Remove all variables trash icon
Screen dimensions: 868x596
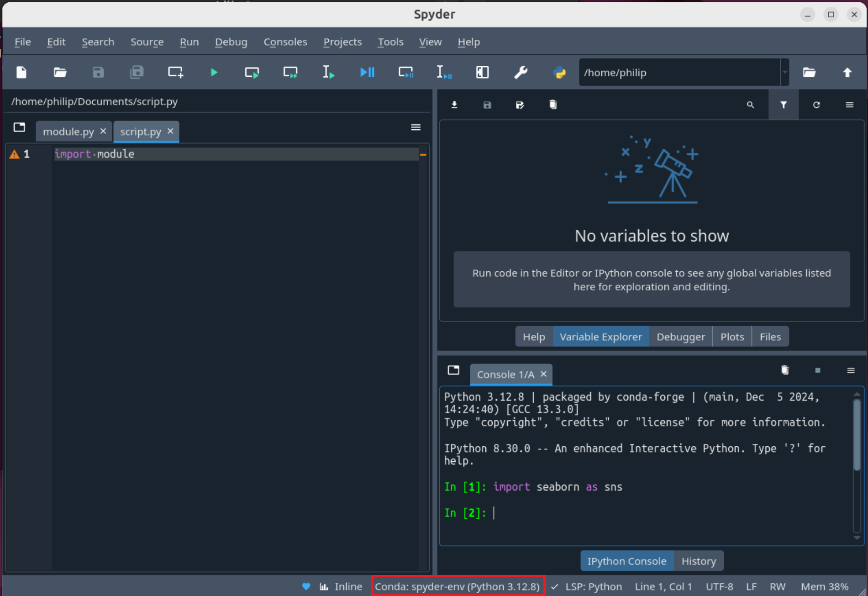553,105
